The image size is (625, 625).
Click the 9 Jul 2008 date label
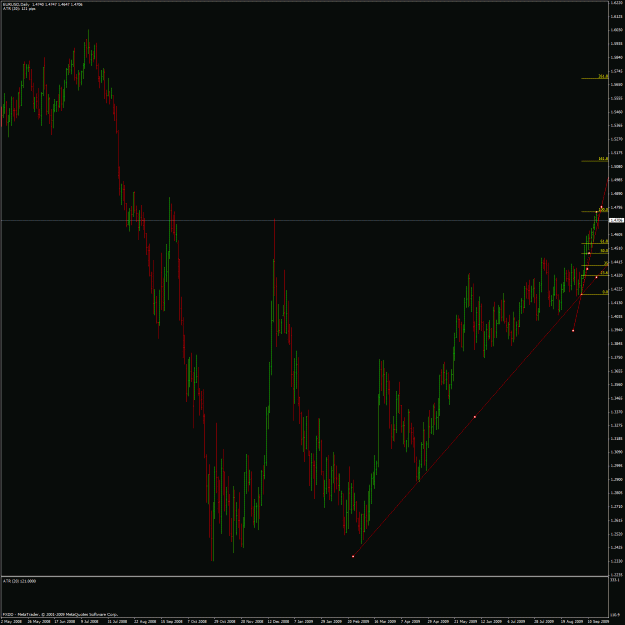(89, 621)
